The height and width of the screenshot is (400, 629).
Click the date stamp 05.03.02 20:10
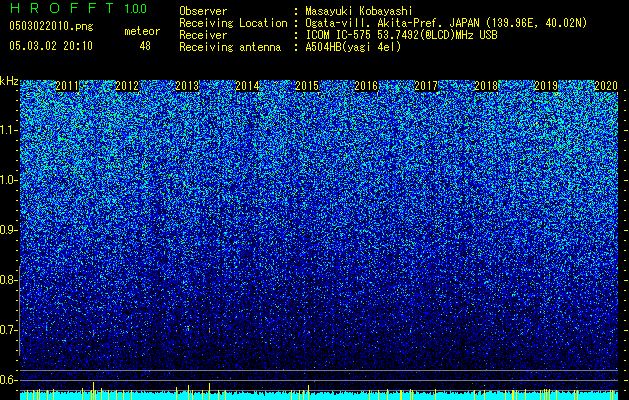tap(51, 46)
